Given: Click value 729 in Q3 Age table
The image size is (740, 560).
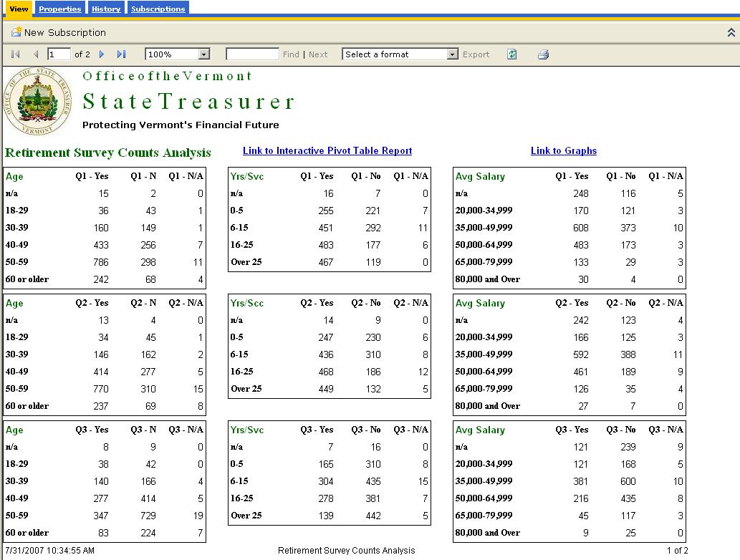Looking at the screenshot, I should [x=148, y=516].
